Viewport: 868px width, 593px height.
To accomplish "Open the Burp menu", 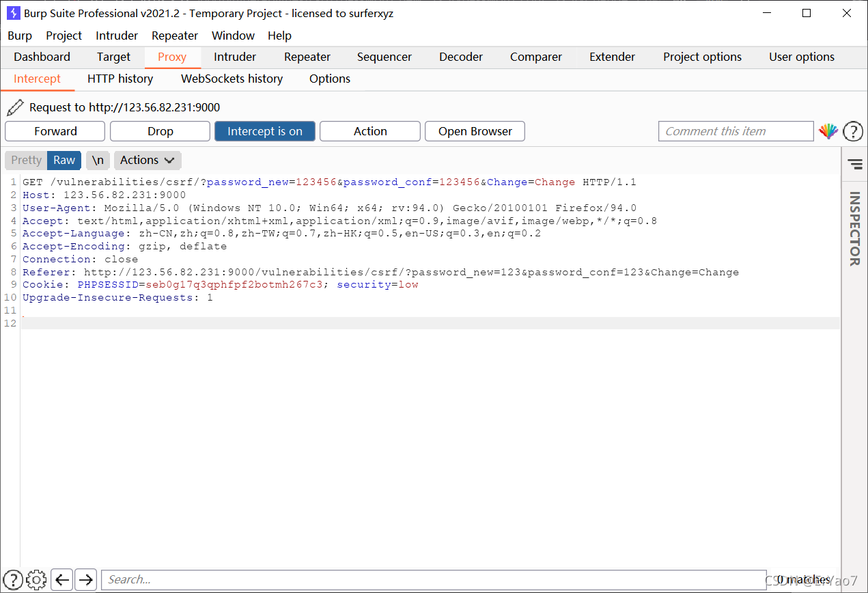I will (20, 36).
